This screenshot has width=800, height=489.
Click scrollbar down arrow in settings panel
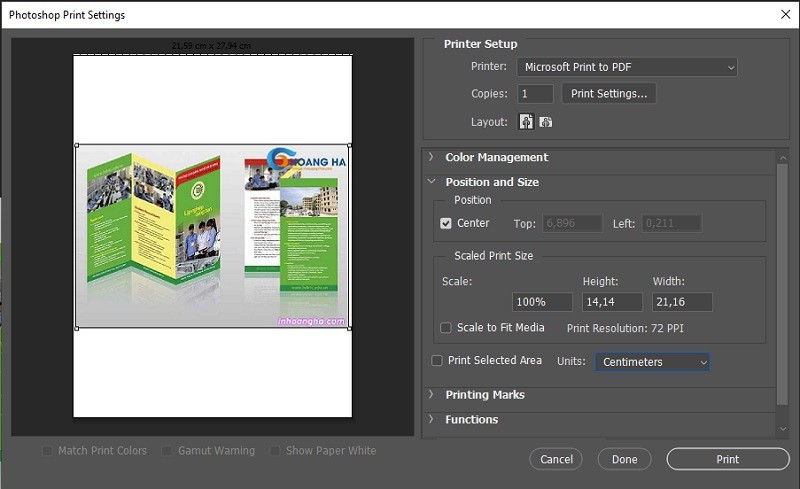pyautogui.click(x=782, y=429)
